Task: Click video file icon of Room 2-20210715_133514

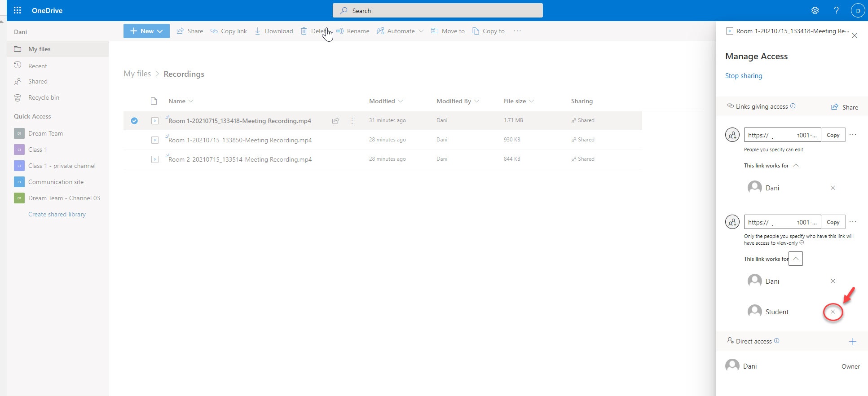Action: 155,159
